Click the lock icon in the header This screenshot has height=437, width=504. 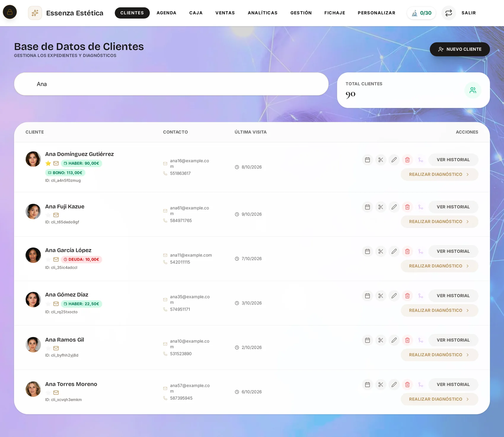click(x=10, y=12)
